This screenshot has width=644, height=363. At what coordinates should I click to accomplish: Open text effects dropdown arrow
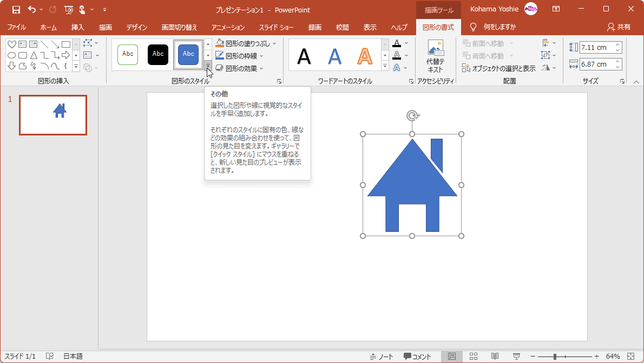click(x=405, y=68)
